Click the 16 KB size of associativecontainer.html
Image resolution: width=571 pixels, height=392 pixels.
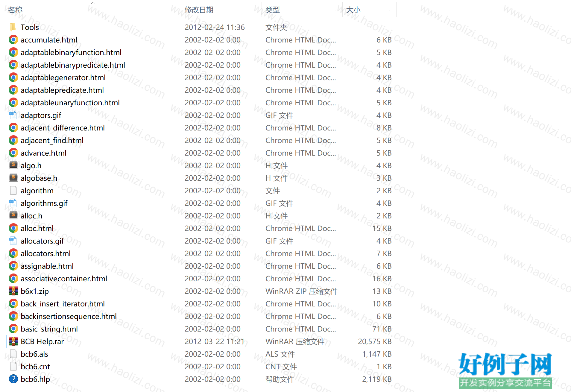click(x=382, y=279)
